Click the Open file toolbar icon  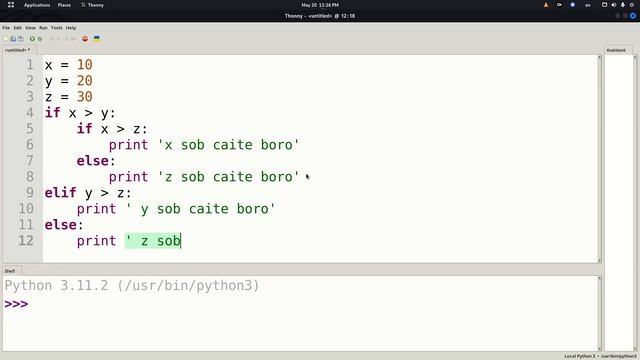pyautogui.click(x=13, y=39)
